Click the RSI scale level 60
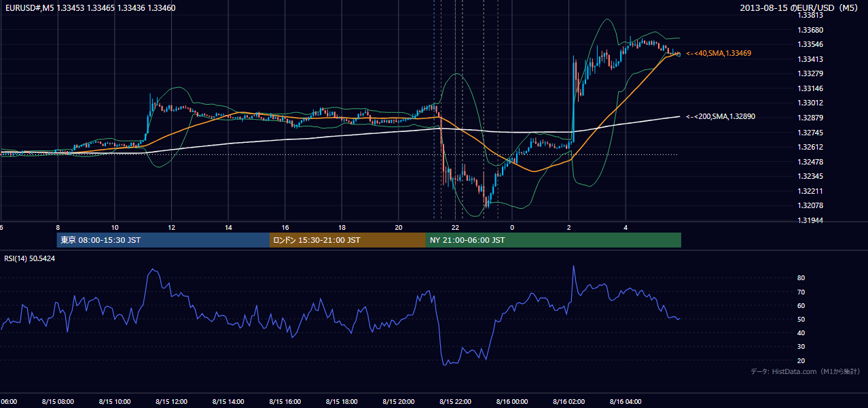 (801, 305)
